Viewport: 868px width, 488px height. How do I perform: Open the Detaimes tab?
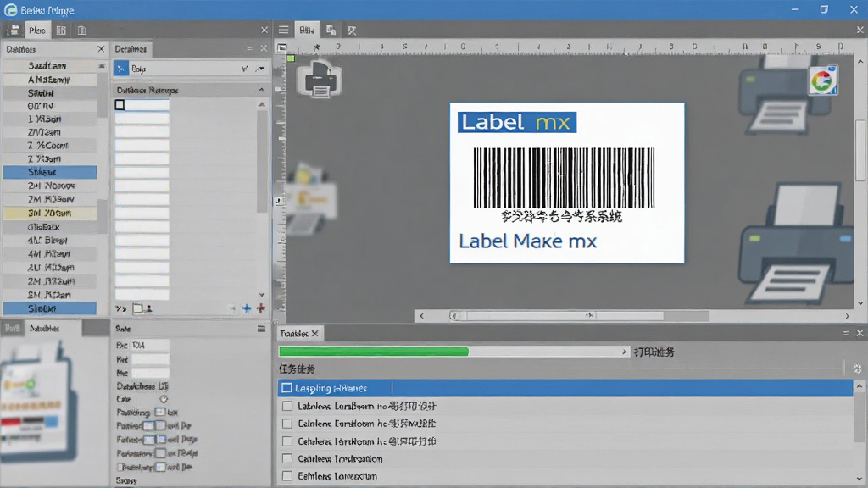click(131, 48)
